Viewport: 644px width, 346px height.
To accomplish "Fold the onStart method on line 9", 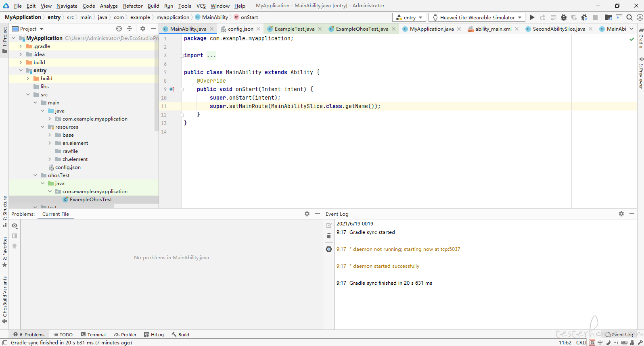I will click(x=182, y=90).
